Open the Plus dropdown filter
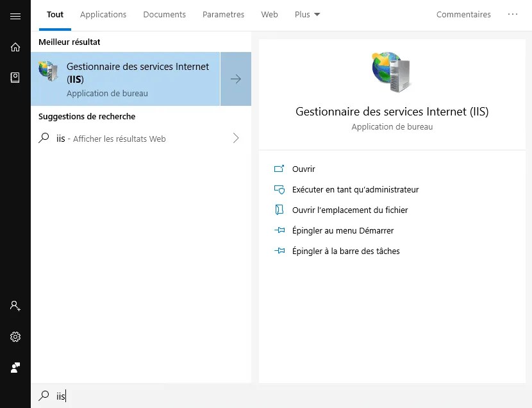 (x=307, y=14)
